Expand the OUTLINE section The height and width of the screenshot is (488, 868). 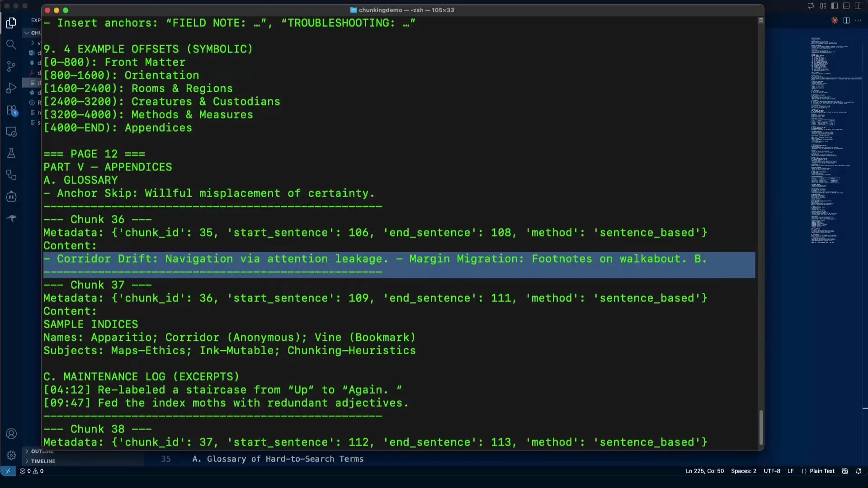[x=40, y=451]
